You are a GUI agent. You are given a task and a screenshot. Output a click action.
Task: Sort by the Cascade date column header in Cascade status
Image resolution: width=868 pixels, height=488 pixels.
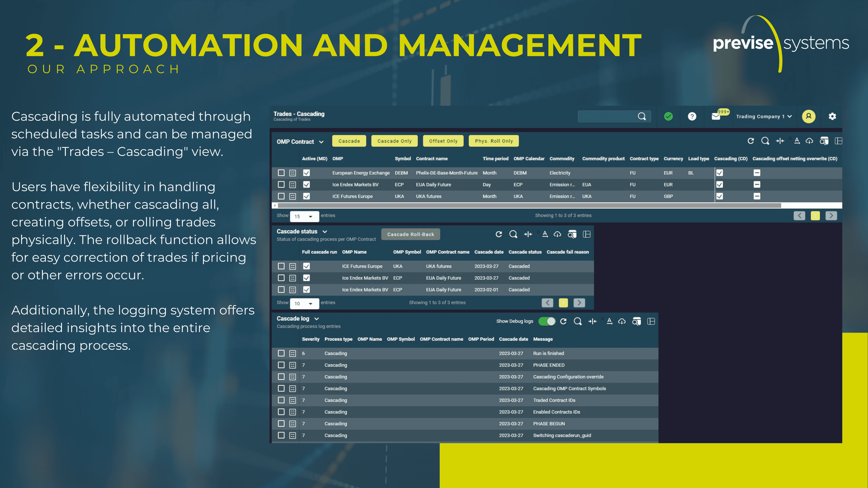coord(488,252)
